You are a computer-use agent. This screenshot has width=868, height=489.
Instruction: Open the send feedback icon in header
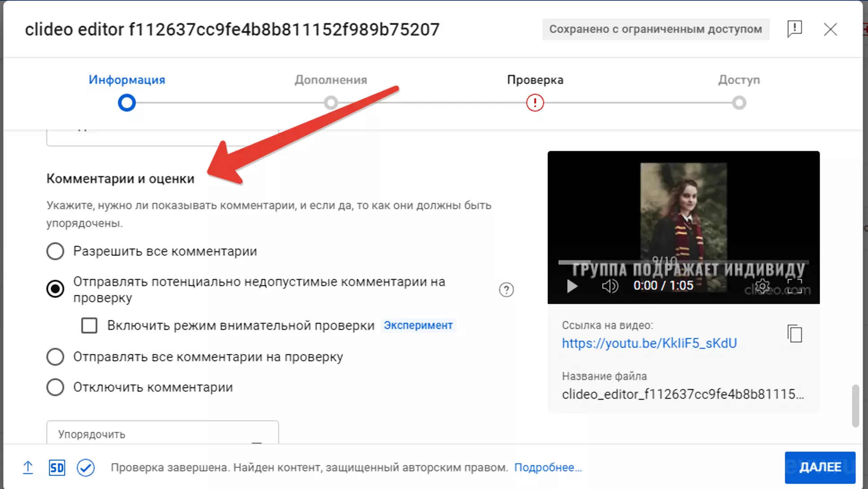click(x=795, y=29)
